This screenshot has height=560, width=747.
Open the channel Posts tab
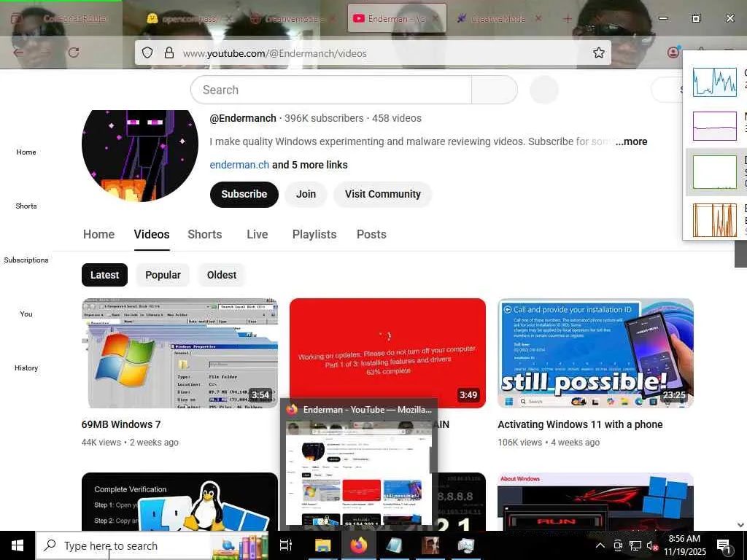pos(371,234)
